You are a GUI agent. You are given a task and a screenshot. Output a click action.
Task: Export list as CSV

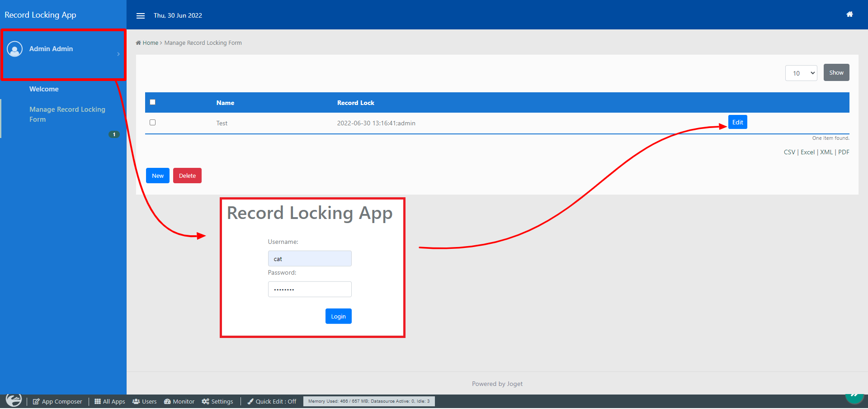click(789, 152)
